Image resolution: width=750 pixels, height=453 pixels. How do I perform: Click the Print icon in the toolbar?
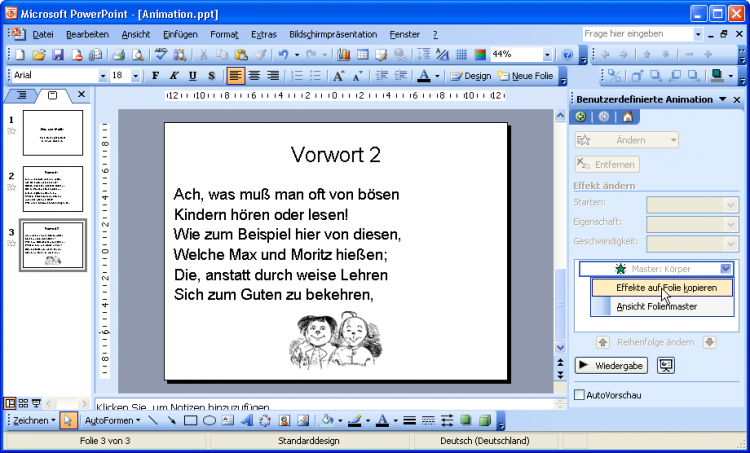pos(117,55)
